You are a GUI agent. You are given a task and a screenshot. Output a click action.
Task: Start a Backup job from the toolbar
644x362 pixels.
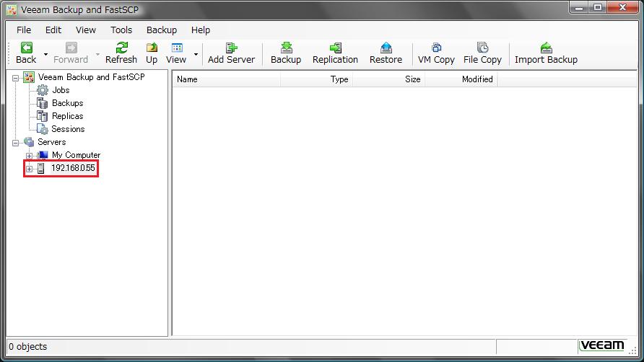[287, 48]
